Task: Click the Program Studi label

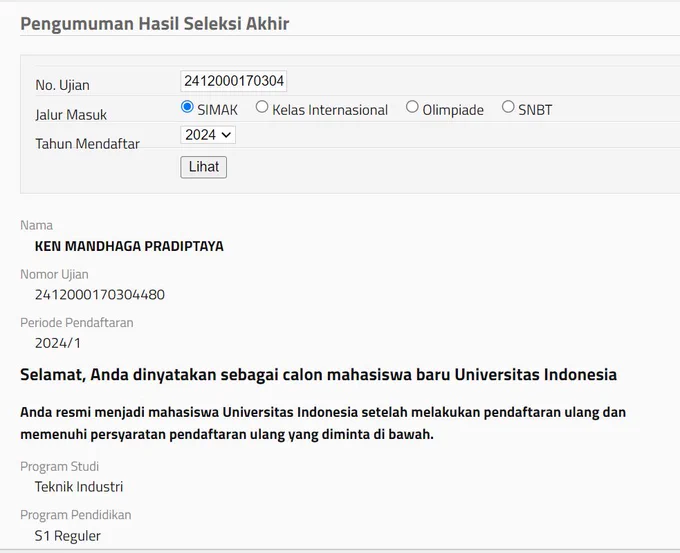Action: point(59,466)
